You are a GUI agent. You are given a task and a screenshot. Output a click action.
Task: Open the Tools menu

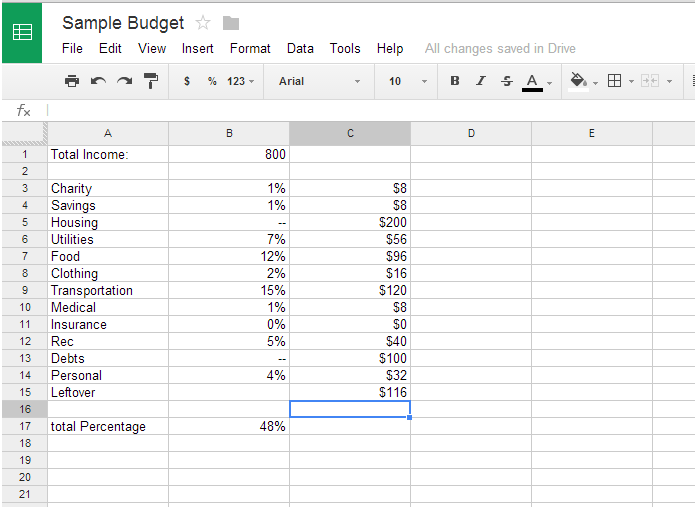tap(345, 48)
